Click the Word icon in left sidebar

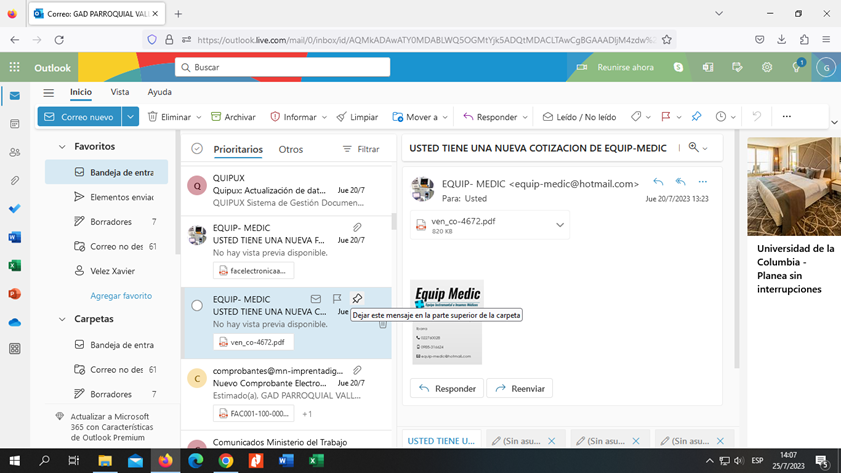pyautogui.click(x=14, y=238)
